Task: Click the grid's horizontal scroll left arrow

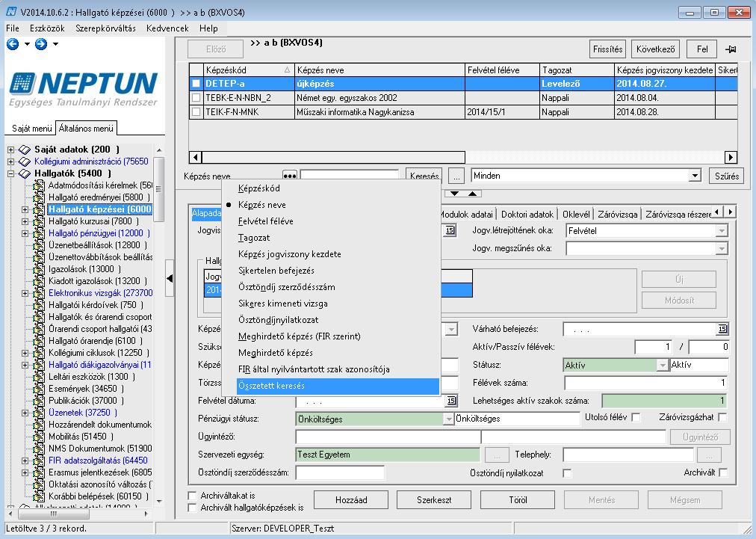Action: pos(195,157)
